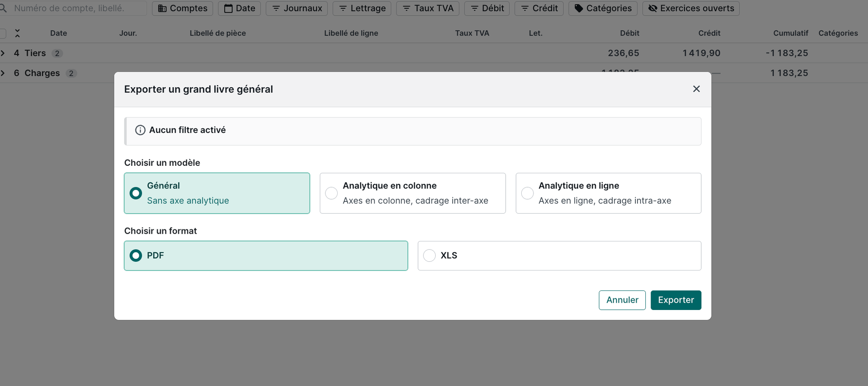Click the collapse-all rows icon

(x=17, y=33)
